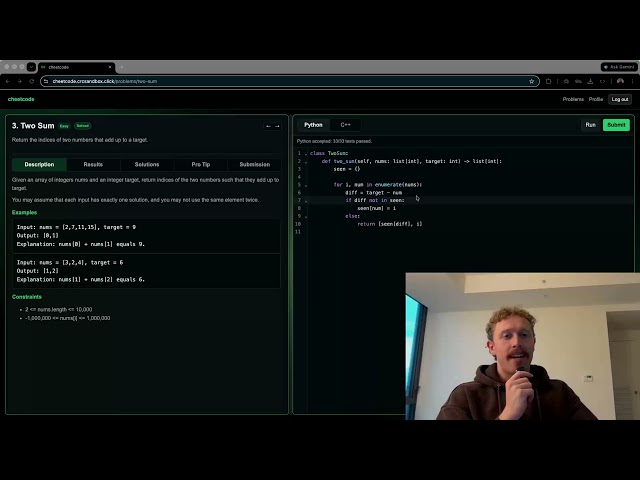Go back with the browser back arrow
The height and width of the screenshot is (480, 640).
tap(8, 81)
